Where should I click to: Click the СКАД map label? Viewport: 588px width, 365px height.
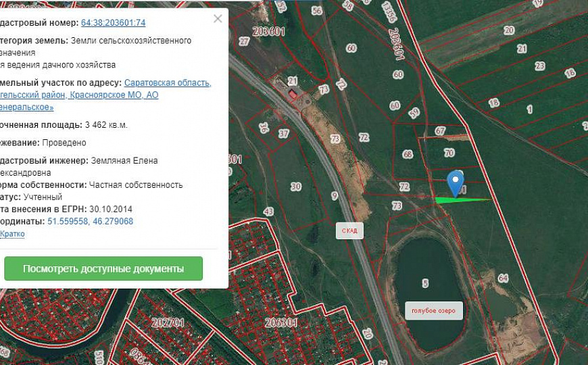coord(349,230)
